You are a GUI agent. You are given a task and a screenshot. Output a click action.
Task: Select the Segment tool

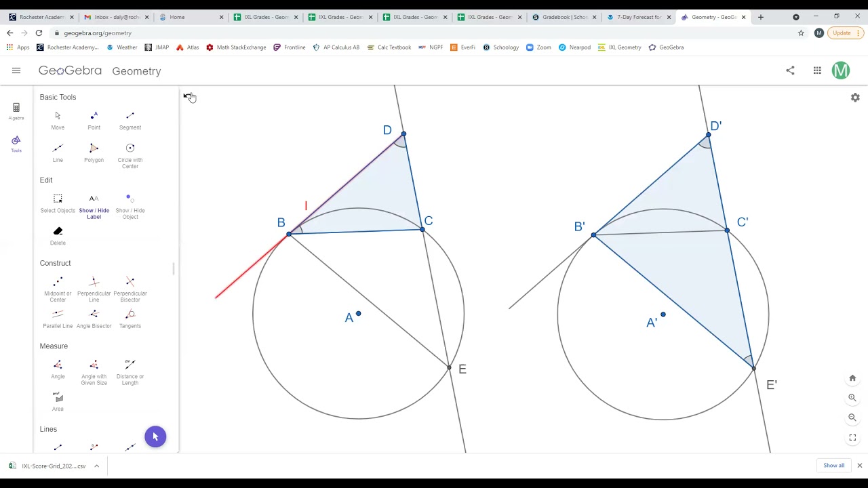tap(130, 121)
